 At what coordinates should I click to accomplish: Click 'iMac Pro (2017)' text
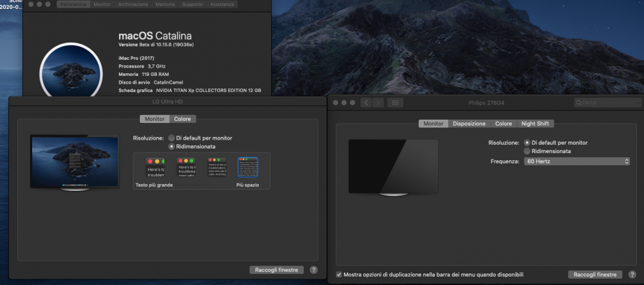click(x=137, y=59)
